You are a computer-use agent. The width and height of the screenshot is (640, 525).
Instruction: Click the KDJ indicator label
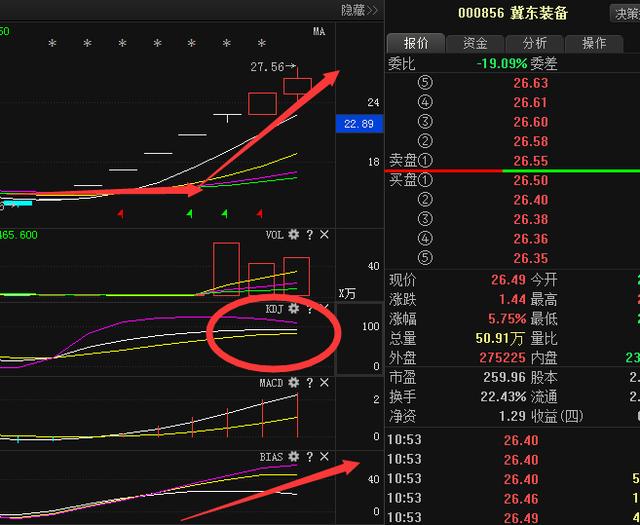click(274, 309)
